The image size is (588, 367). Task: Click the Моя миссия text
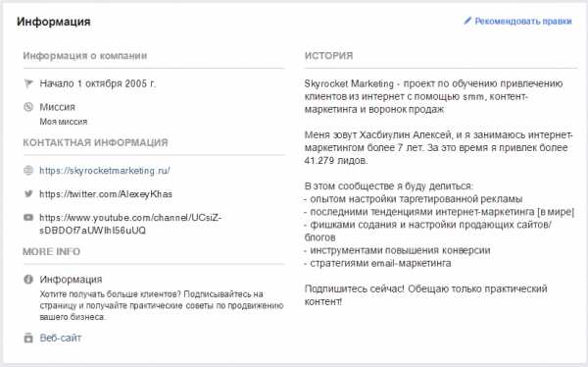pos(64,122)
